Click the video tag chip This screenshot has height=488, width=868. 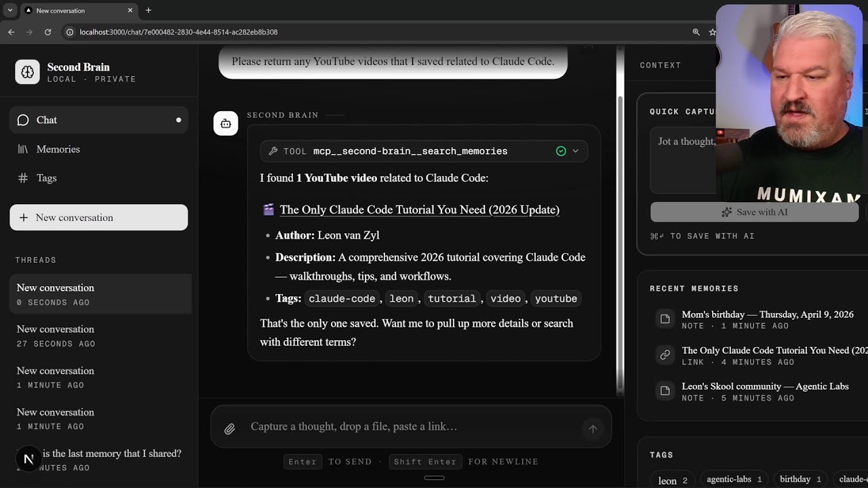[506, 298]
